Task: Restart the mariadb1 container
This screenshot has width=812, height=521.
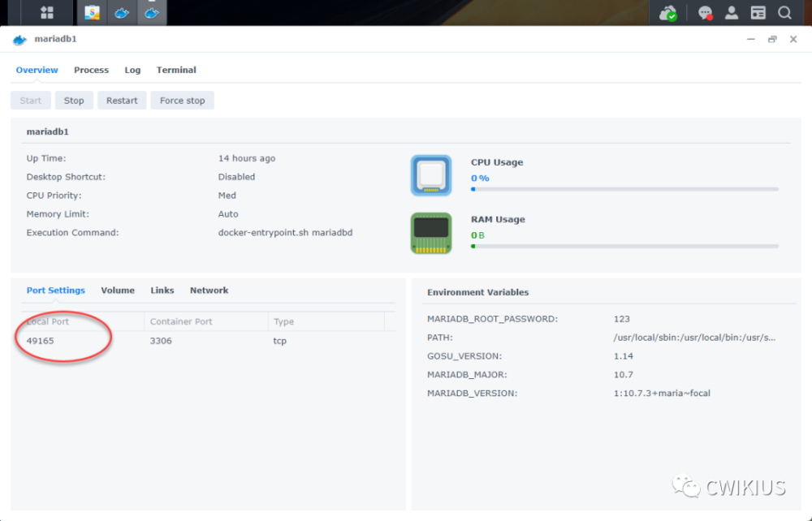Action: pyautogui.click(x=122, y=101)
